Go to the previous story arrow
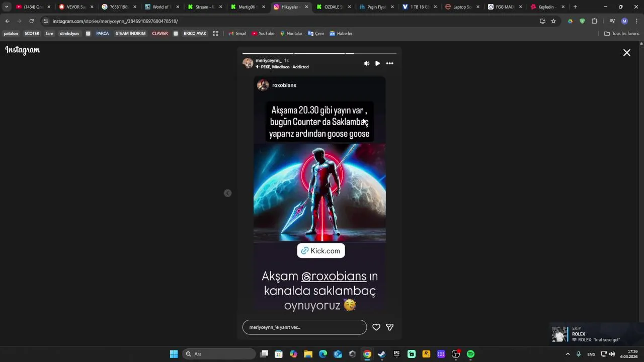644x362 pixels. tap(227, 193)
